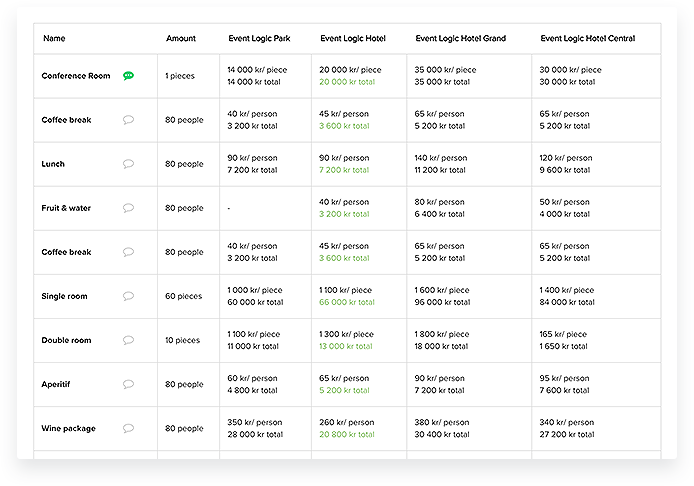Select the Event Logic Park column header
The image size is (694, 486).
(x=259, y=39)
